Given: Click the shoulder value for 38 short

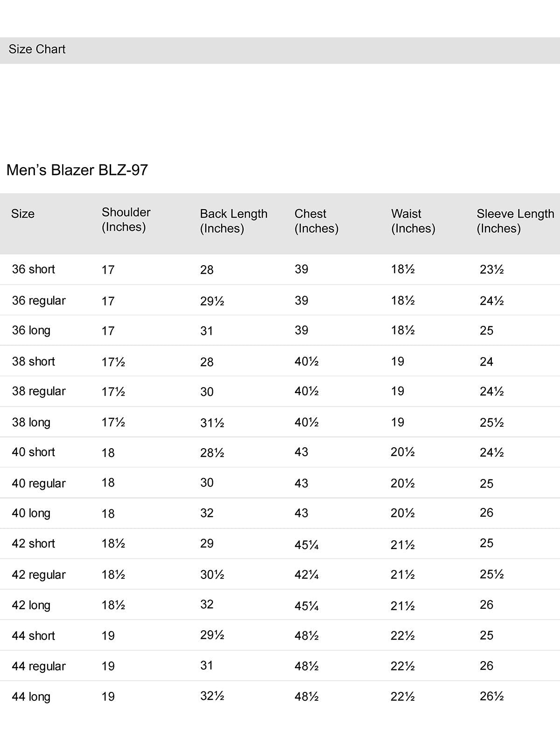Looking at the screenshot, I should 113,362.
